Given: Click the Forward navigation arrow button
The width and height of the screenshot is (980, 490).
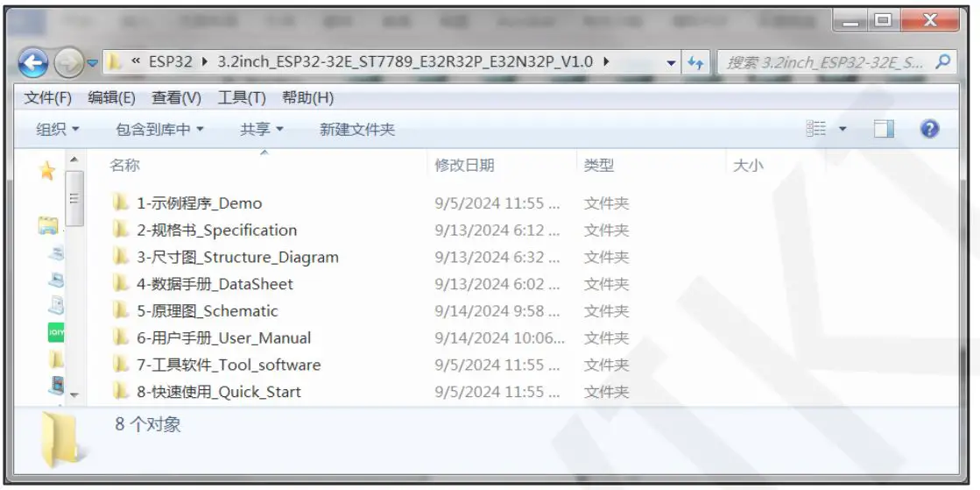Looking at the screenshot, I should [x=69, y=62].
